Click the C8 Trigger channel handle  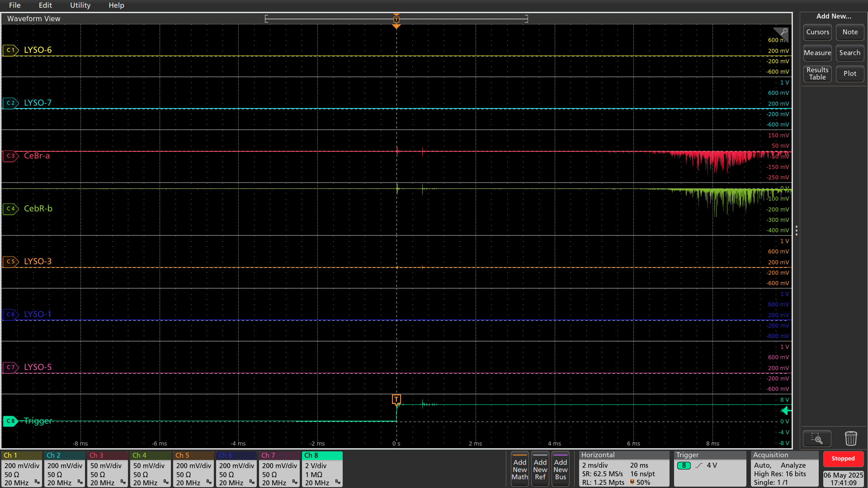coord(10,421)
